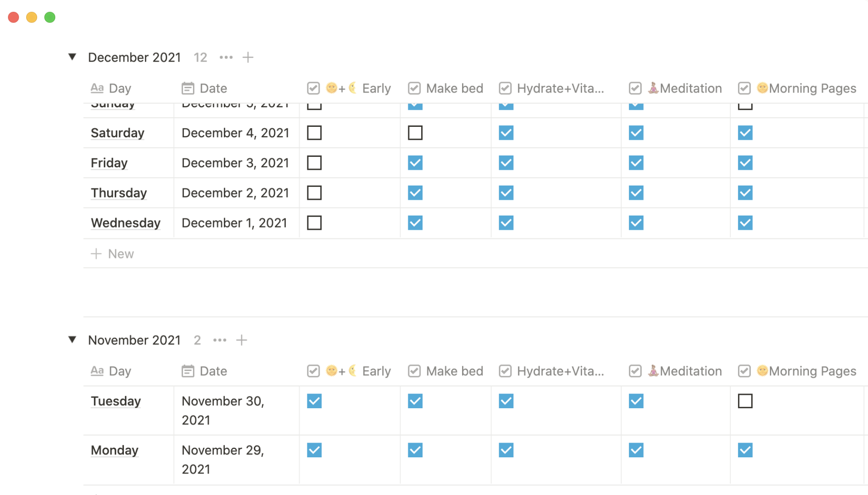
Task: Collapse the November 2021 group
Action: tap(71, 340)
